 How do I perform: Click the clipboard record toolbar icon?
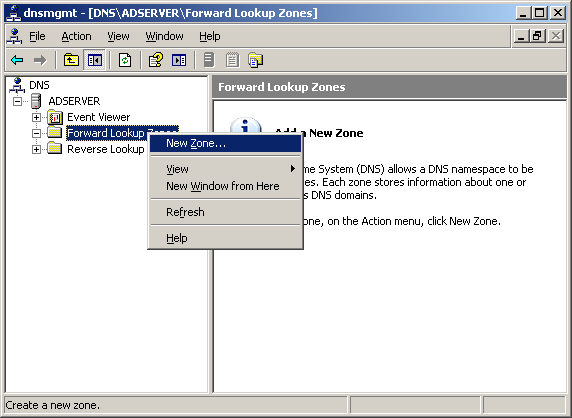tap(232, 60)
